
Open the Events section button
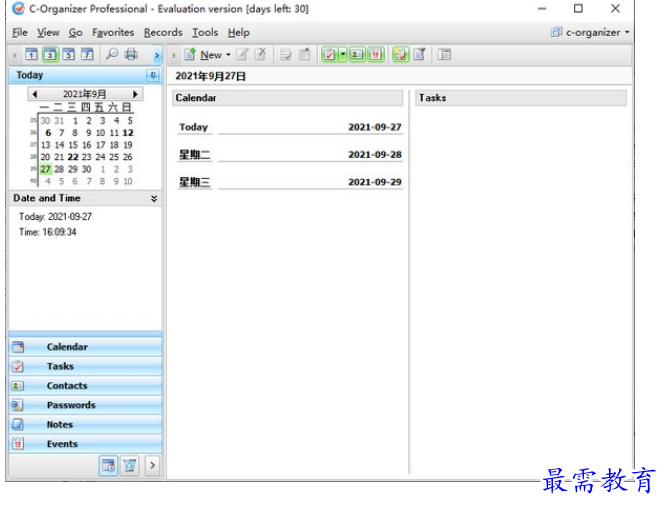[85, 444]
